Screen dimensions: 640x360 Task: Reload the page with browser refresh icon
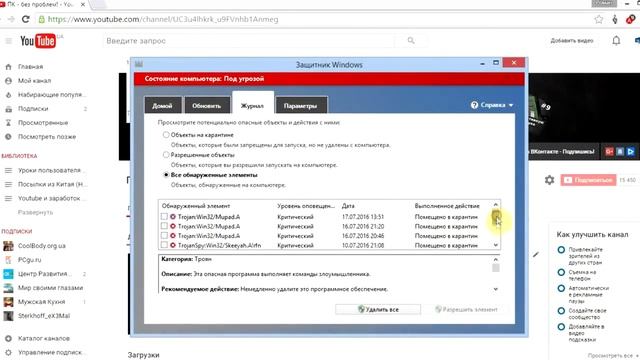click(x=25, y=19)
